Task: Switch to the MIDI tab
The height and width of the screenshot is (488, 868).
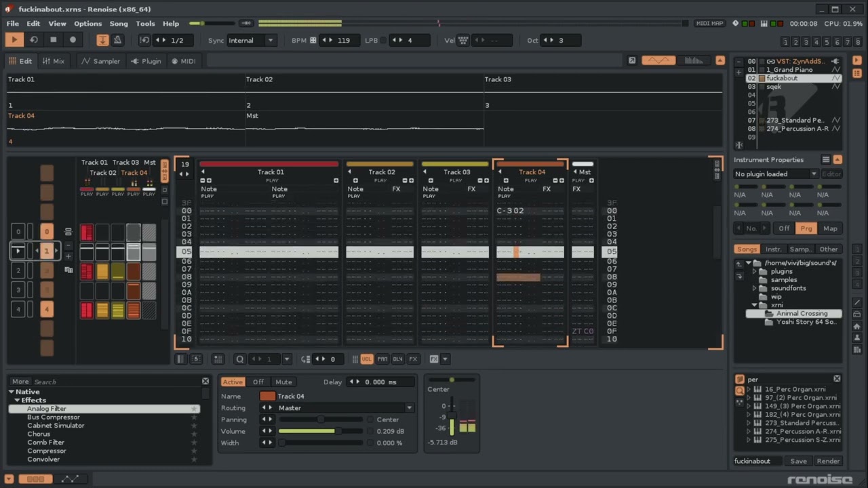Action: point(184,61)
